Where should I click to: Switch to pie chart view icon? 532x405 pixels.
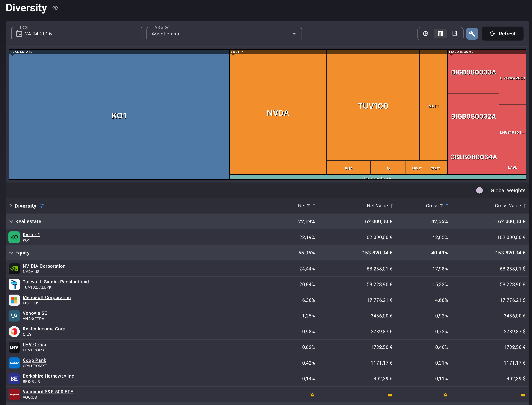(426, 34)
